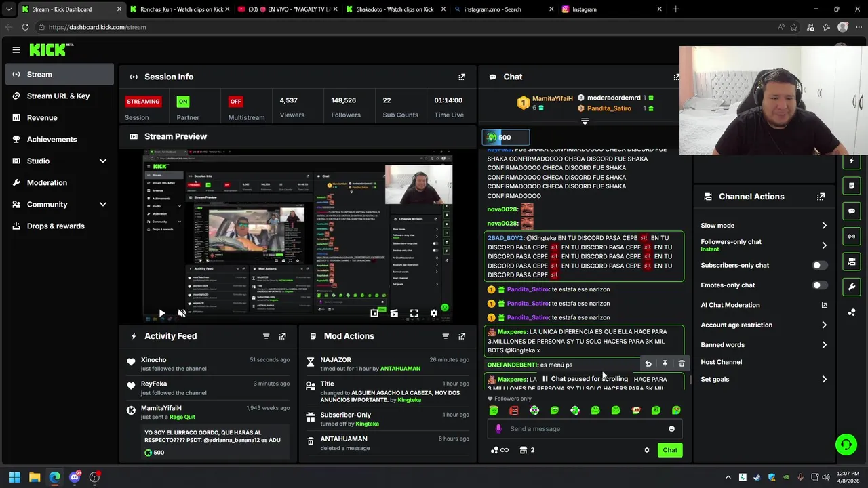Viewport: 868px width, 488px height.
Task: Open Windows Start menu
Action: click(14, 477)
